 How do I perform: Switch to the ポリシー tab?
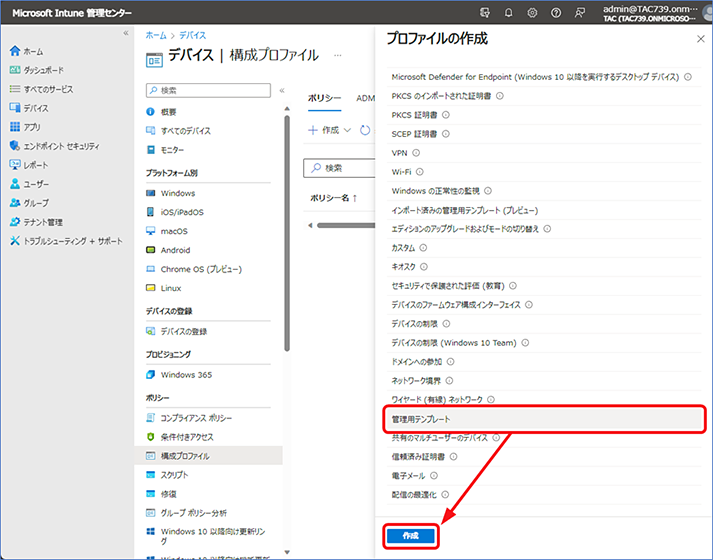point(324,98)
